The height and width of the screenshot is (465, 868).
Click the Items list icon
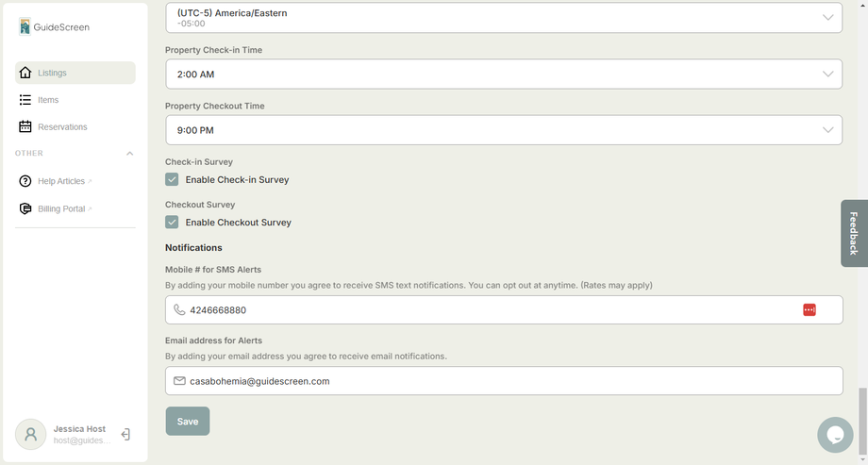(25, 100)
